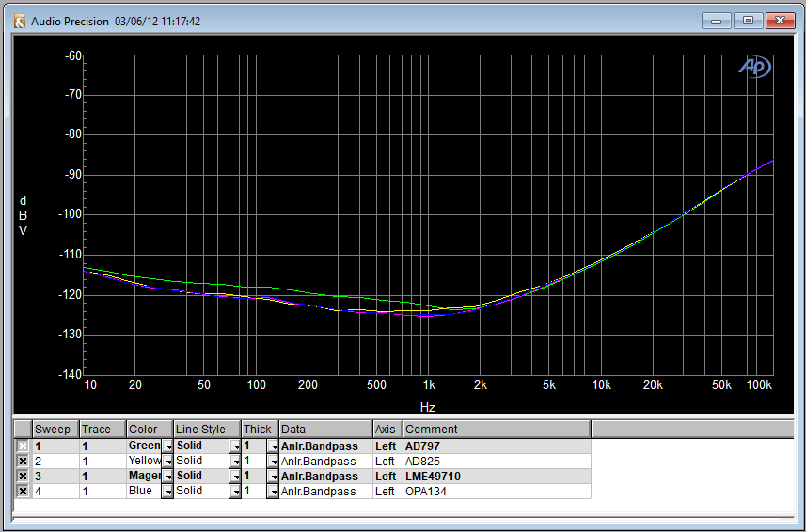Open line style dropdown in AD825 row
806x532 pixels.
(235, 462)
